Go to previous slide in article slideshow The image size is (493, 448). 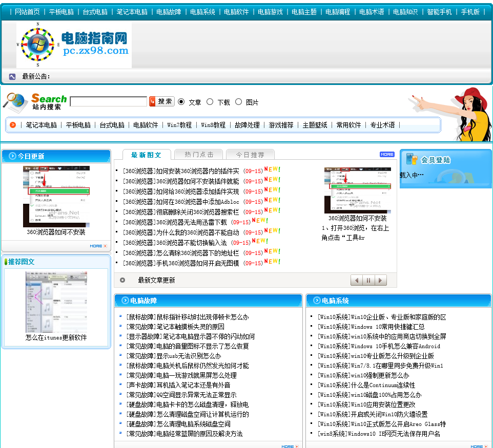click(357, 280)
